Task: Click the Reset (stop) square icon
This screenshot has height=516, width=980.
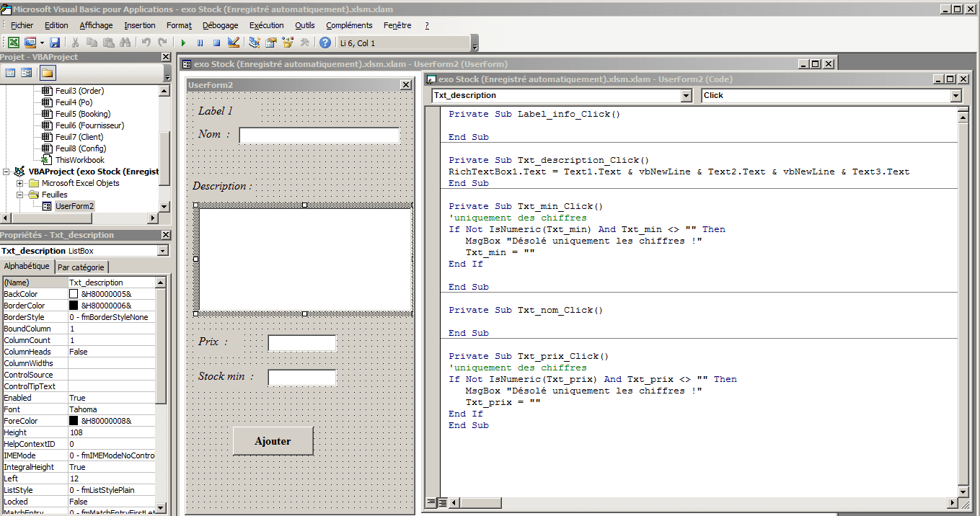Action: tap(216, 43)
